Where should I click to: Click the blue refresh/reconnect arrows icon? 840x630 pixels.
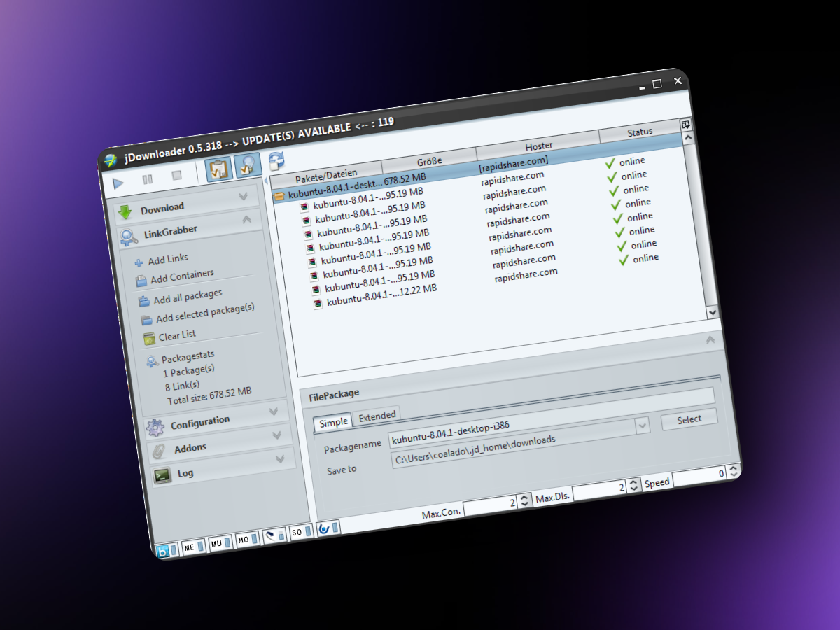click(276, 161)
